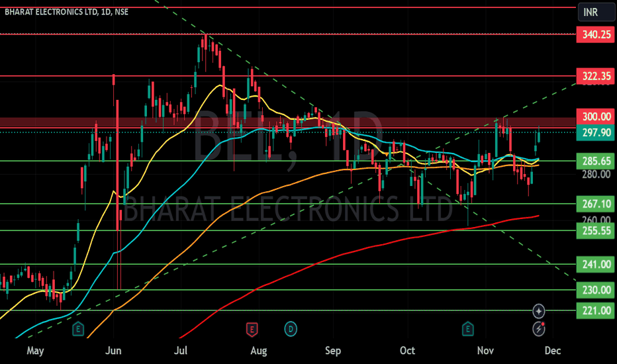Click the Nov label on time axis
Screen dimensions: 617x364
pyautogui.click(x=485, y=351)
